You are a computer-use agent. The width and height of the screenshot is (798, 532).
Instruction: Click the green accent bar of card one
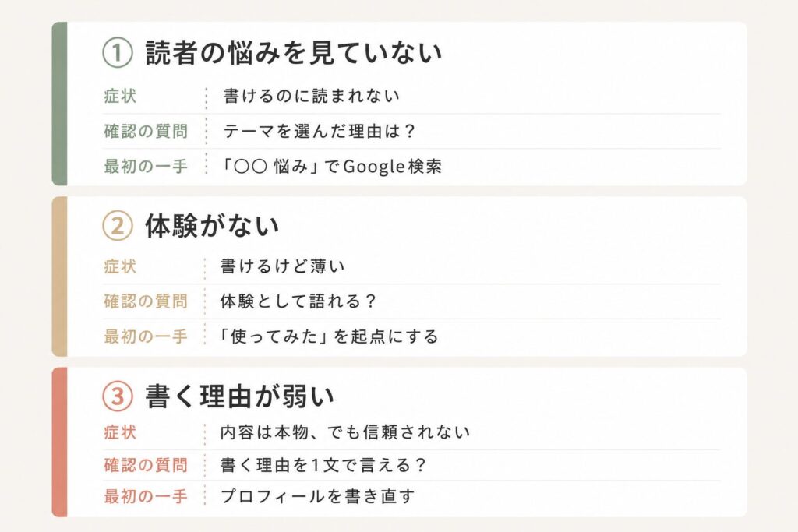pyautogui.click(x=59, y=104)
